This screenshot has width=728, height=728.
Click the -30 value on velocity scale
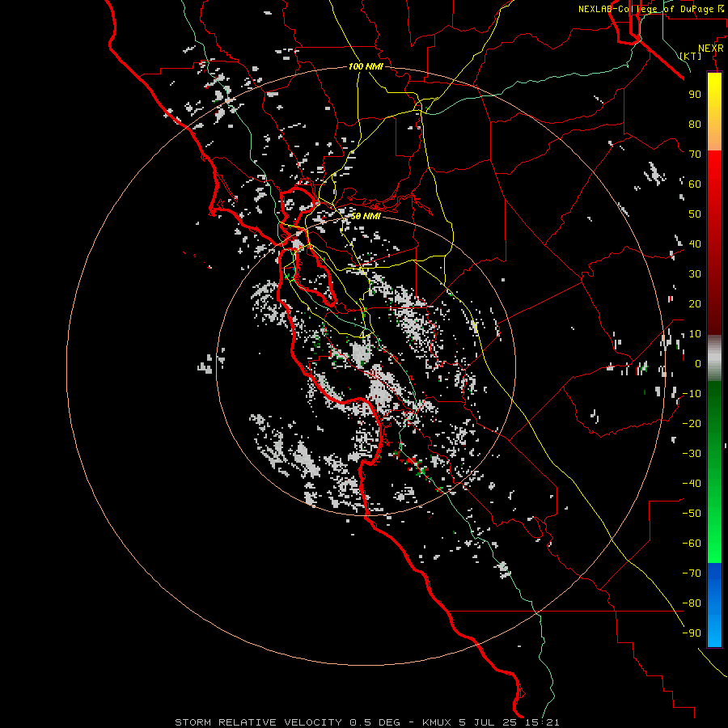coord(692,454)
